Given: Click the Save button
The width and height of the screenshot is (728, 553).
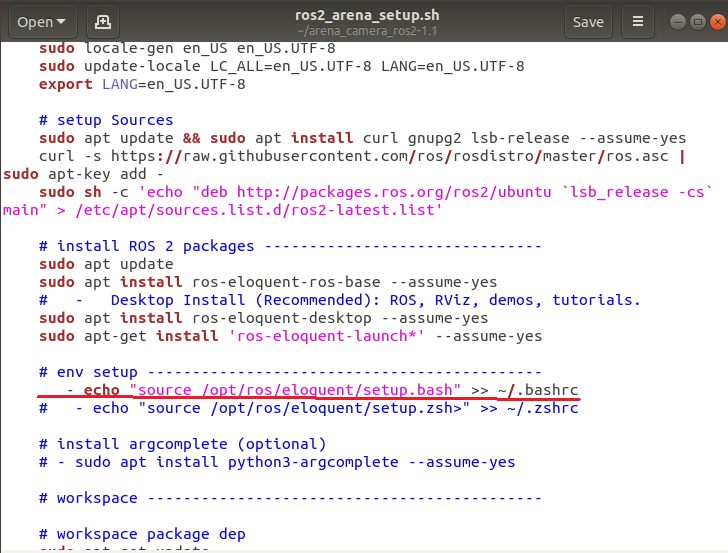Looking at the screenshot, I should pyautogui.click(x=588, y=21).
